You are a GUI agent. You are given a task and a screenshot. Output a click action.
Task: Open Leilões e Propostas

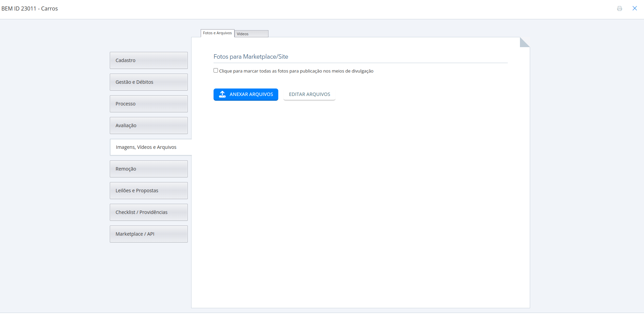[x=148, y=190]
